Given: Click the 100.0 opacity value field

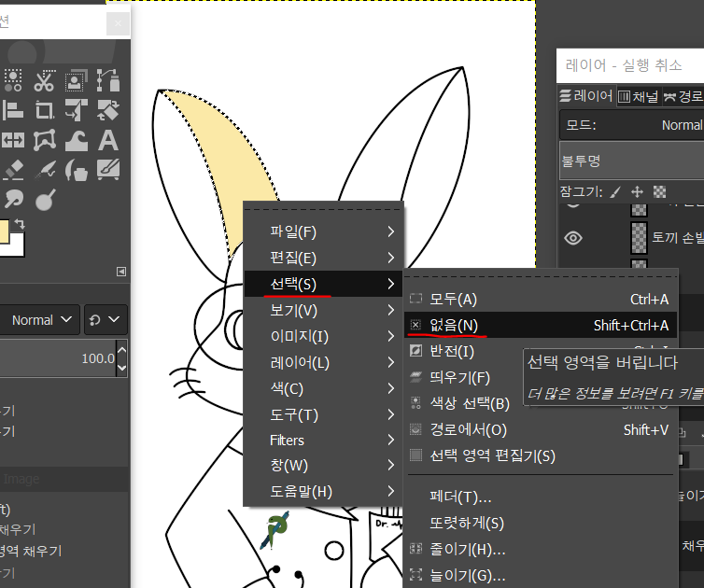Looking at the screenshot, I should coord(58,358).
